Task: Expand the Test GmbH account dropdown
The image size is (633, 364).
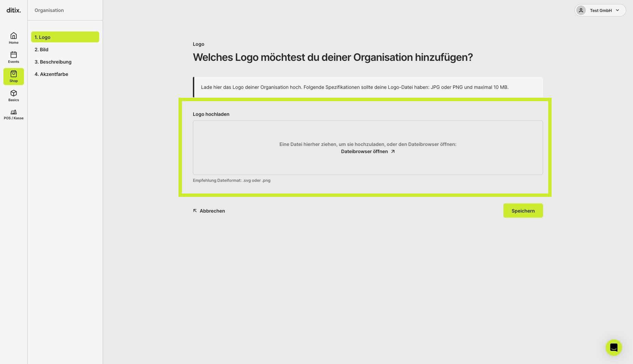Action: coord(600,10)
